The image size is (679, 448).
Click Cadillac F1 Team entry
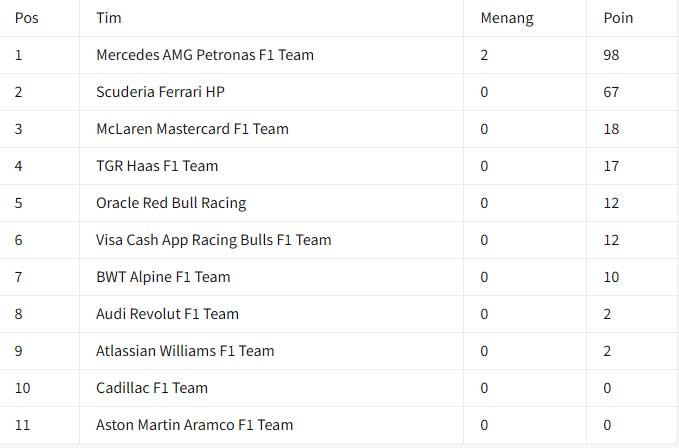[152, 388]
